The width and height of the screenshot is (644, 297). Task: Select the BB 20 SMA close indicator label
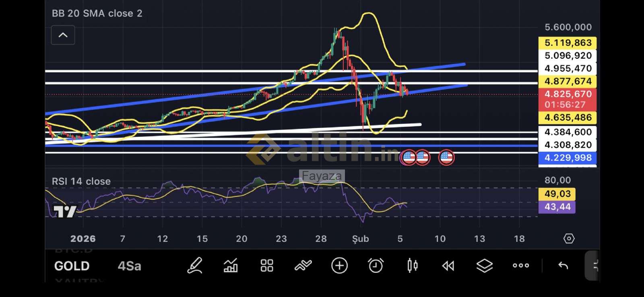[x=97, y=13]
